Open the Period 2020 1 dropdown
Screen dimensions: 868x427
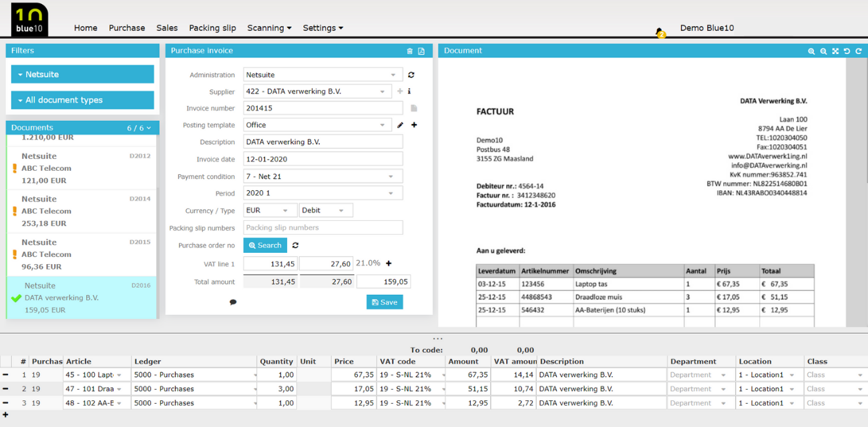tap(323, 193)
